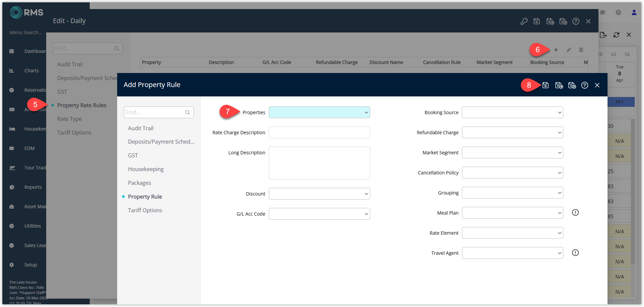
Task: Click the key icon in Edit - Daily header
Action: pos(524,21)
